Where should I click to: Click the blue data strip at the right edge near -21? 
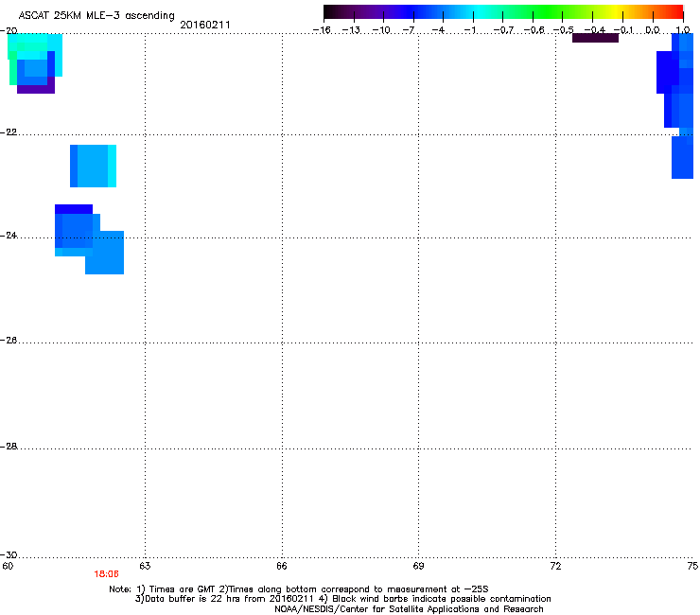675,106
